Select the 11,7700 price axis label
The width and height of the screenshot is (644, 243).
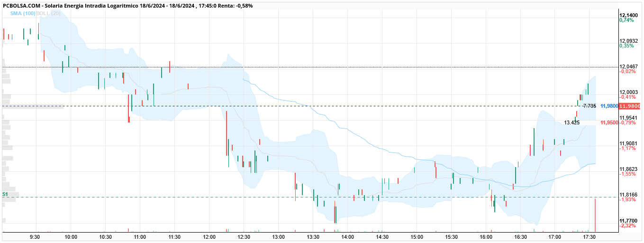[628, 221]
